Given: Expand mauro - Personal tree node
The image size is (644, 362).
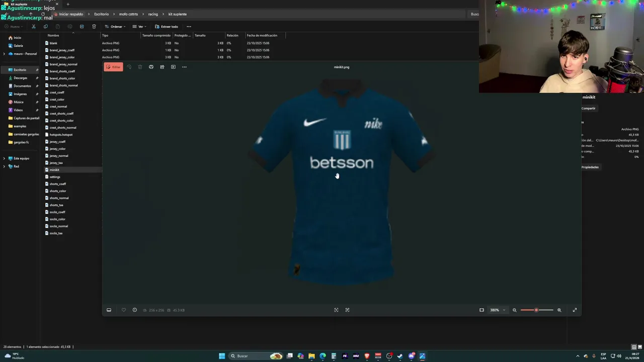Looking at the screenshot, I should click(x=4, y=54).
